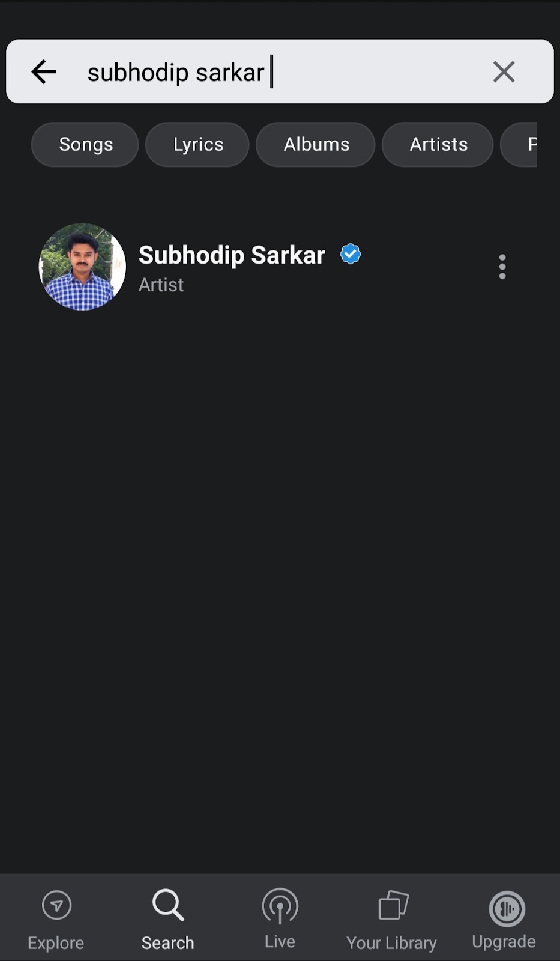The image size is (560, 961).
Task: Filter results by Songs
Action: 85,144
